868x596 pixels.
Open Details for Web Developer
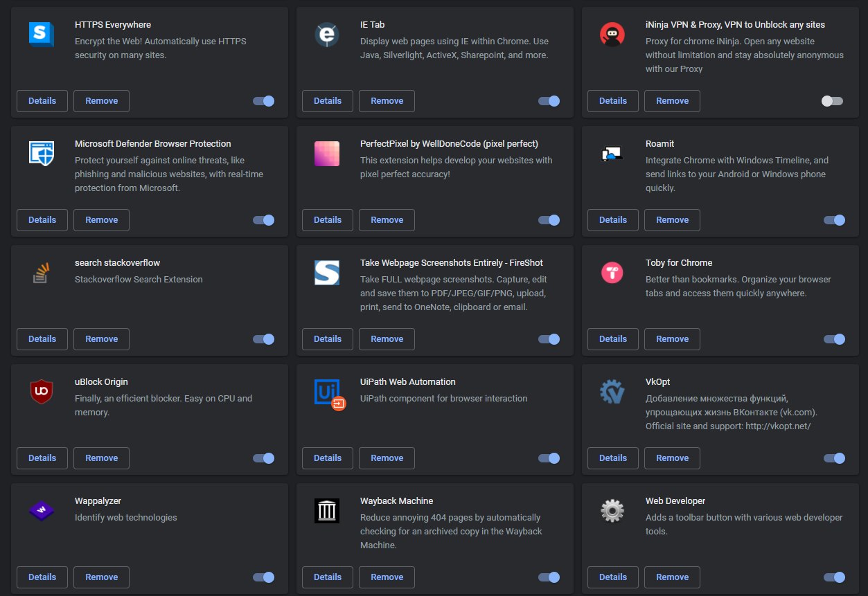[613, 577]
